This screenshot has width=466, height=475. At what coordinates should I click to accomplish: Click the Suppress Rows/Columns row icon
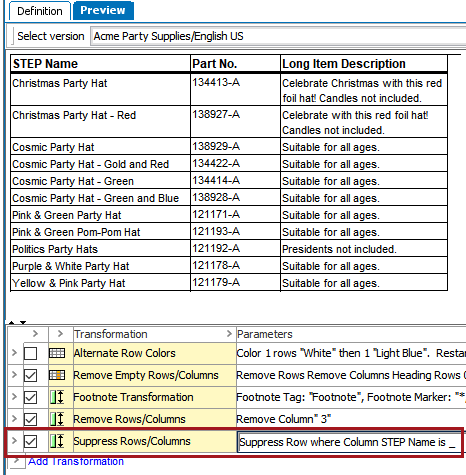[x=57, y=441]
